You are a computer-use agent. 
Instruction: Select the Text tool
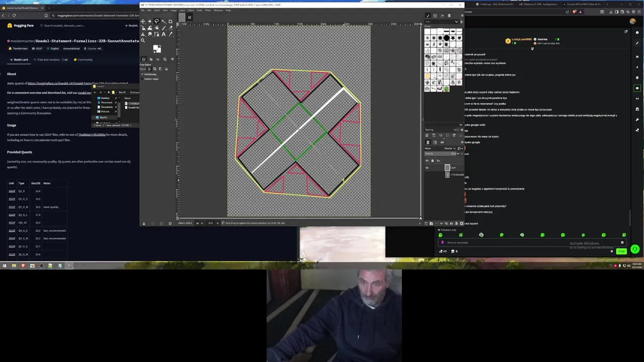(x=164, y=34)
